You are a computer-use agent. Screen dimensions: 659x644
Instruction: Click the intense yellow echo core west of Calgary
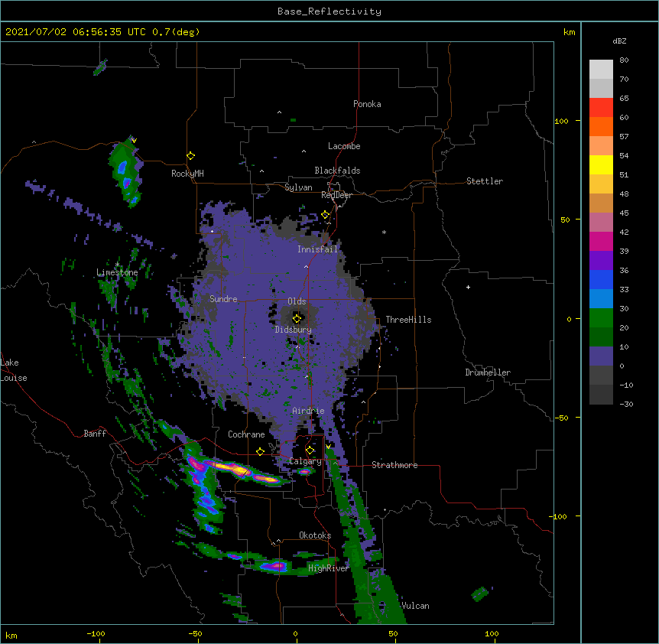tap(239, 471)
